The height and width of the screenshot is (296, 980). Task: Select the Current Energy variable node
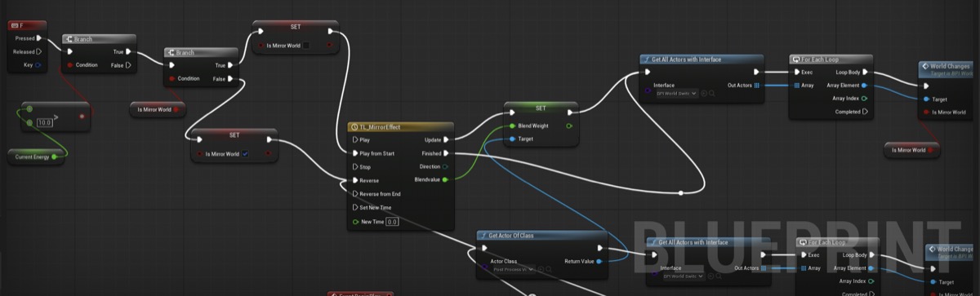click(x=35, y=157)
